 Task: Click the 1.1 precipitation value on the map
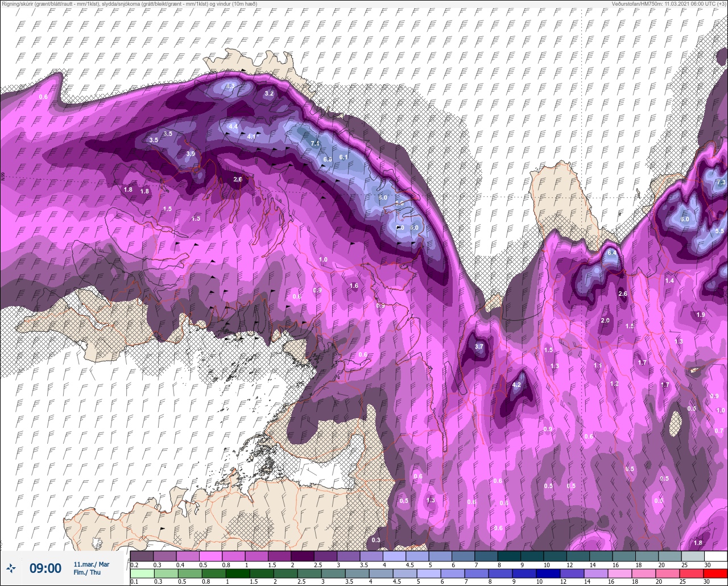[598, 365]
